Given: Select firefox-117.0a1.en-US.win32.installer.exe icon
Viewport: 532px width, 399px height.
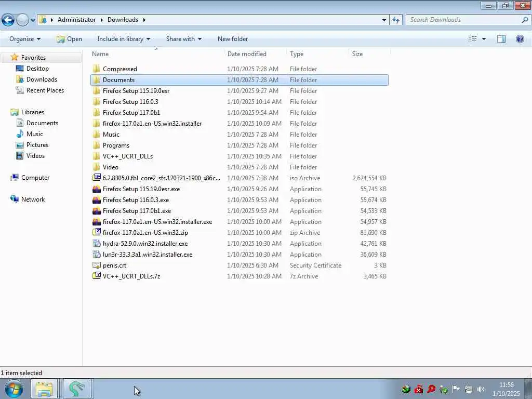Looking at the screenshot, I should [x=96, y=222].
